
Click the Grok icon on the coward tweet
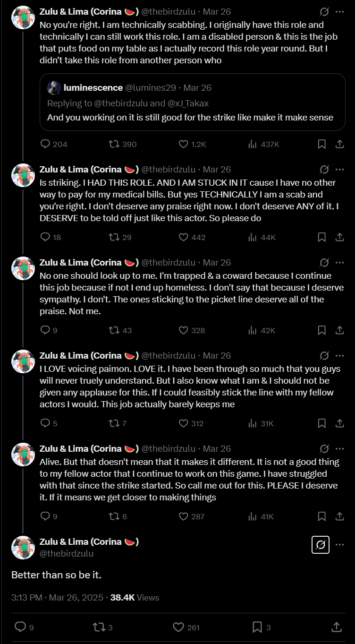(x=324, y=262)
